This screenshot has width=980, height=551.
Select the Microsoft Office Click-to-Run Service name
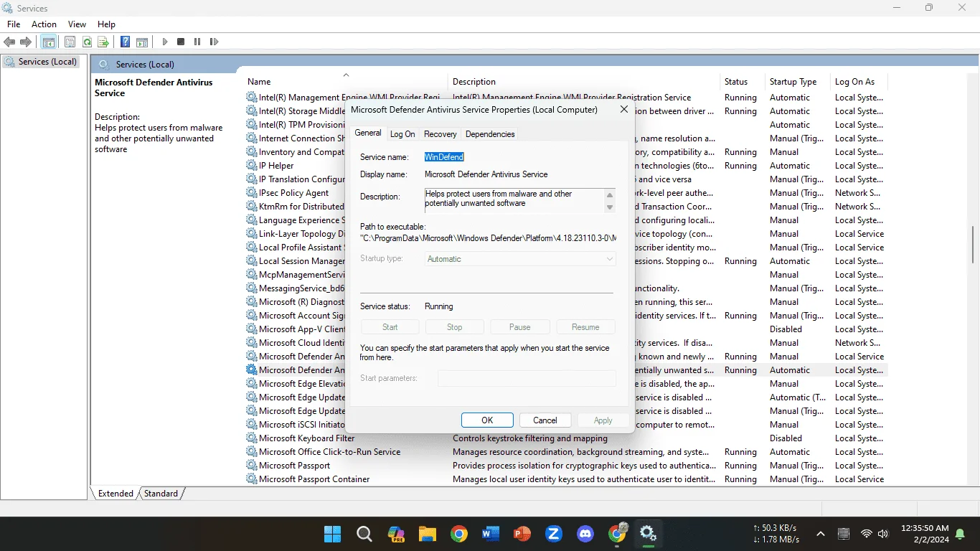click(x=329, y=452)
